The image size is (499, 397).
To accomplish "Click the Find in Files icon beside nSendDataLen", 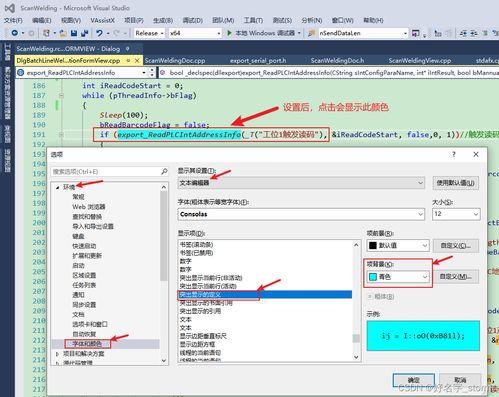I will click(x=311, y=33).
